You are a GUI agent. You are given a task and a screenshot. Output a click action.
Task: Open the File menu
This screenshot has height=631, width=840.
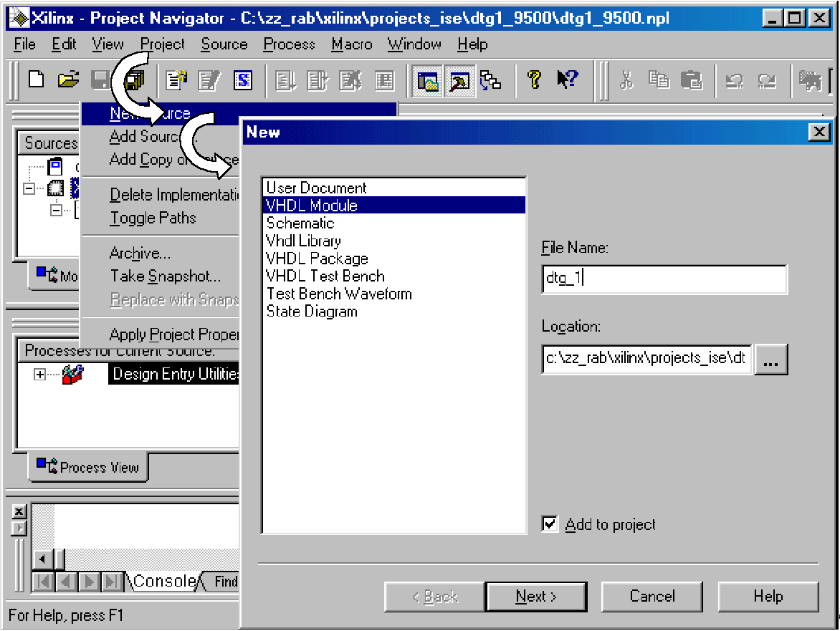(24, 44)
